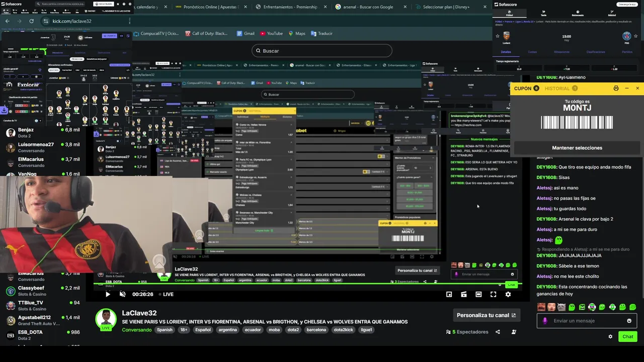The width and height of the screenshot is (644, 362).
Task: Favorite PSG with star in Sofascore
Action: 636,36
